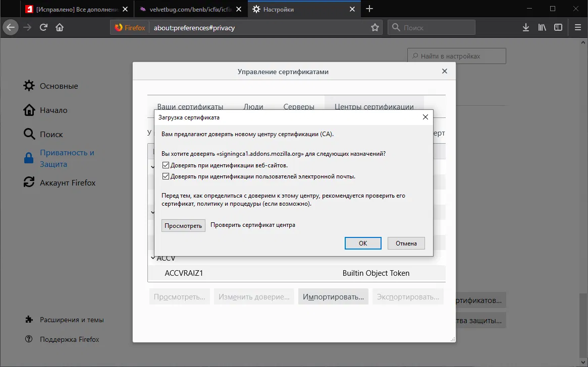
Task: Click the forward navigation arrow
Action: click(27, 27)
